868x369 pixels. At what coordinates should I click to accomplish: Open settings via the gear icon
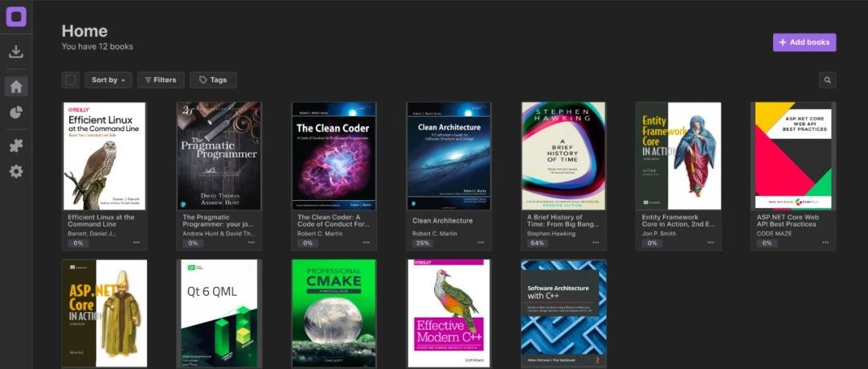[x=16, y=171]
